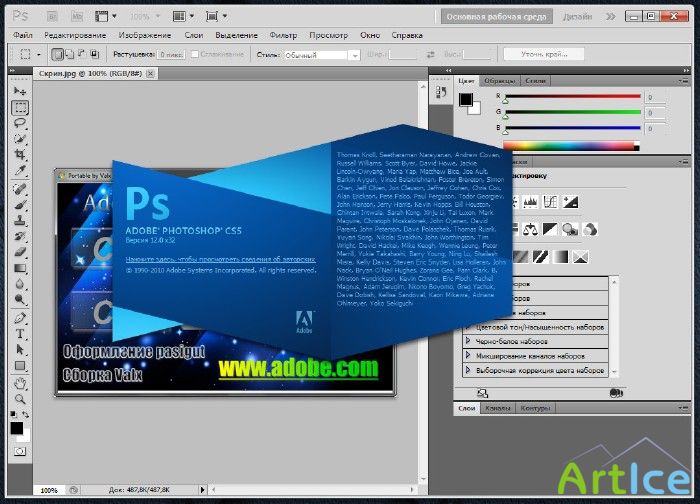Choose Subtract from selection mode
The height and width of the screenshot is (504, 700).
(82, 54)
